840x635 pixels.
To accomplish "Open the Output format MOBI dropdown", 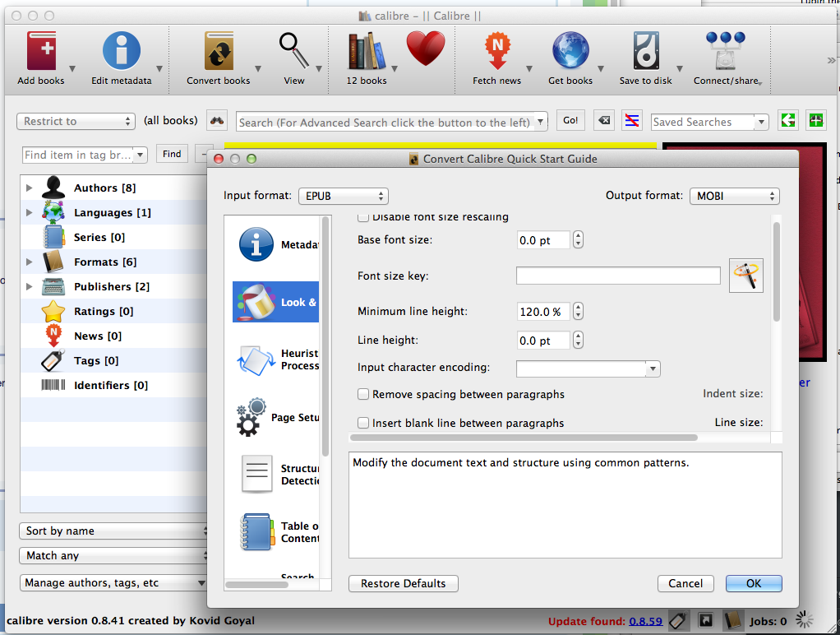I will click(x=735, y=197).
